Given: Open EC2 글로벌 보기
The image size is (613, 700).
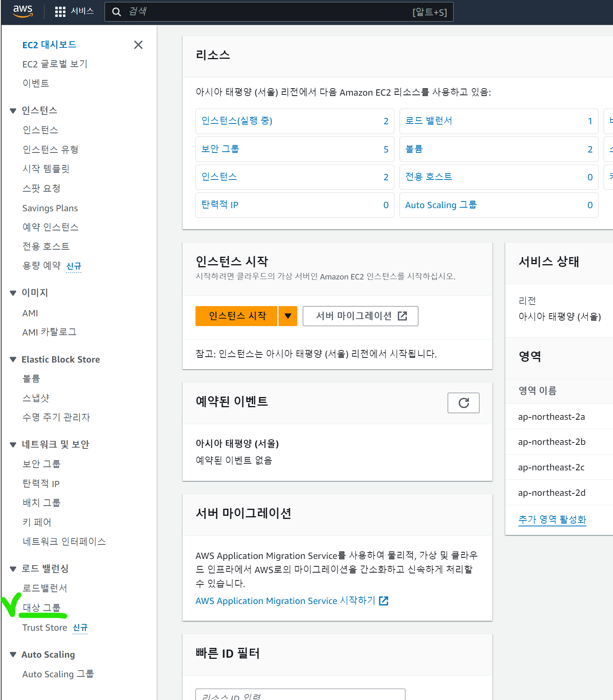Looking at the screenshot, I should (x=55, y=64).
